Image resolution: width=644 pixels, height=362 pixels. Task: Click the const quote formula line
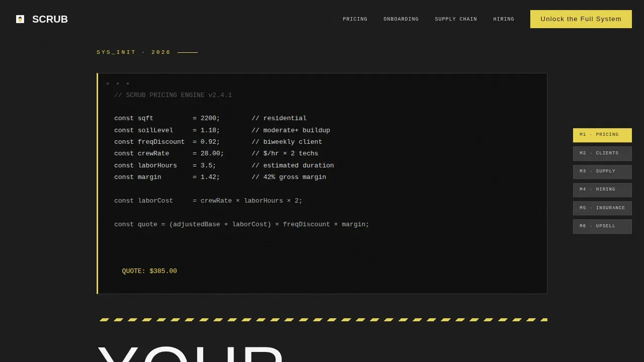242,224
